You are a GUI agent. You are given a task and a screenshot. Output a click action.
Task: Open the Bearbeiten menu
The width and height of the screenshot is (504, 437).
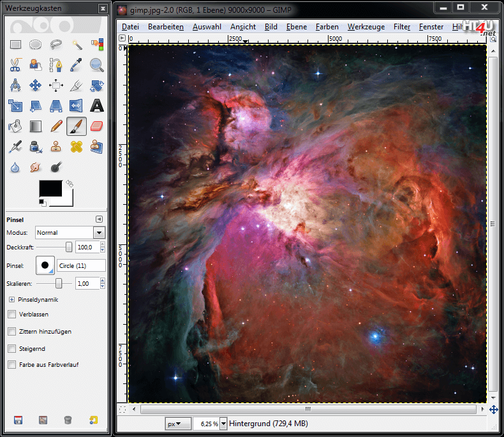(166, 27)
